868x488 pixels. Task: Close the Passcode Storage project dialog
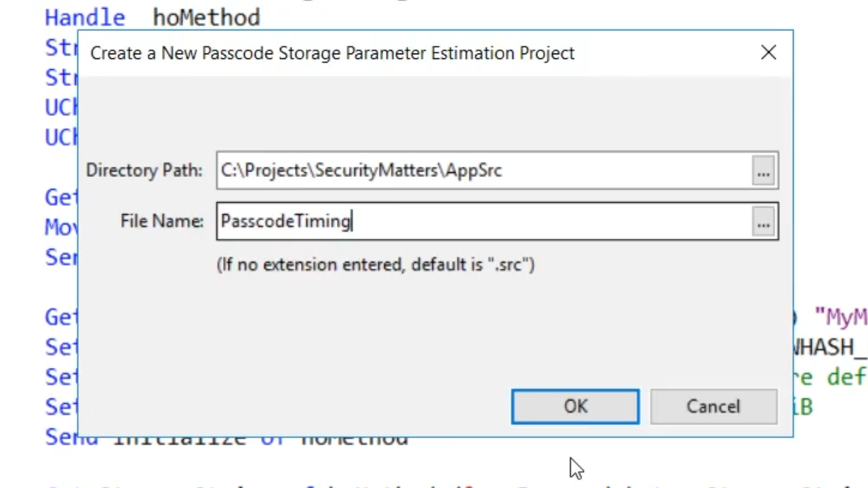(x=768, y=53)
